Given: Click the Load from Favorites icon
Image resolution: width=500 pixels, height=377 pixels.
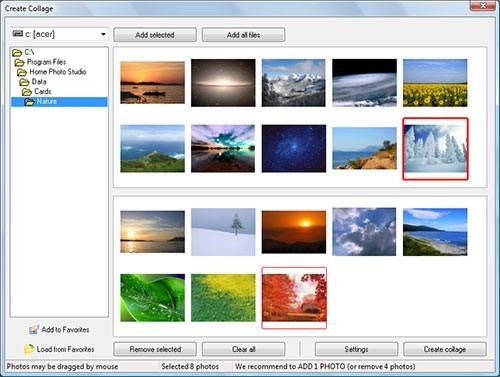Looking at the screenshot, I should 29,349.
